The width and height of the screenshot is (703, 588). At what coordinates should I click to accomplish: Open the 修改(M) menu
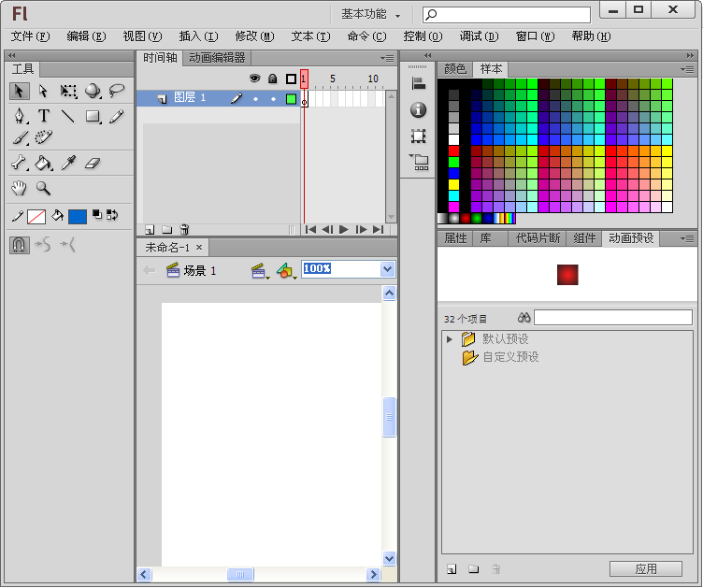tap(254, 36)
